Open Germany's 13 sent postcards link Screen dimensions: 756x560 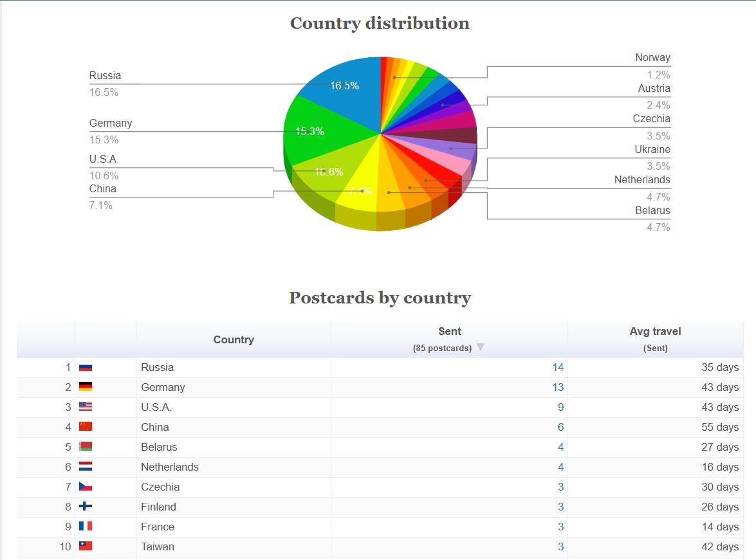557,388
